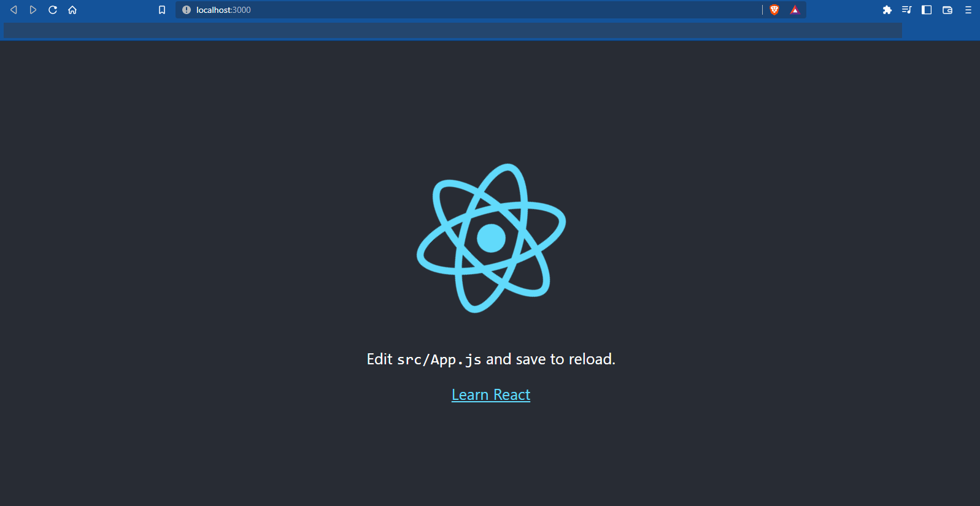Click the spinning React logo
This screenshot has height=506, width=980.
coord(491,238)
